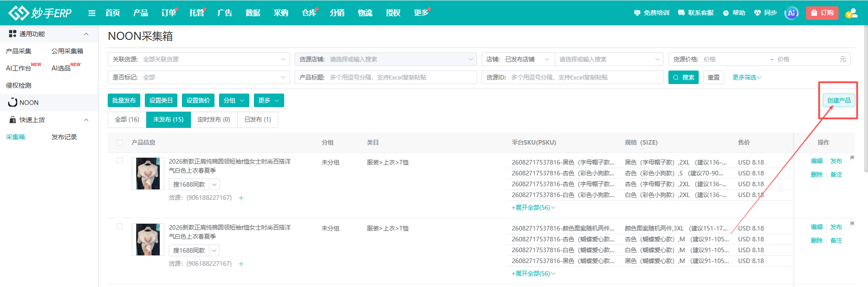Screen dimensions: 868x287
Task: Expand 展开全部(56) for second product
Action: (x=533, y=273)
